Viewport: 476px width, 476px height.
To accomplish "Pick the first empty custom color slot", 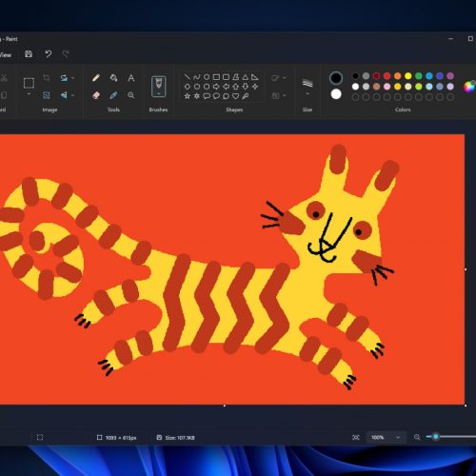I will (x=355, y=97).
